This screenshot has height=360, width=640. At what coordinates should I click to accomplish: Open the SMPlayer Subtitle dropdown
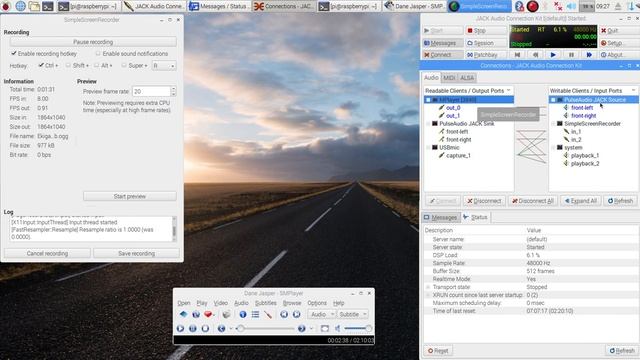pyautogui.click(x=352, y=314)
